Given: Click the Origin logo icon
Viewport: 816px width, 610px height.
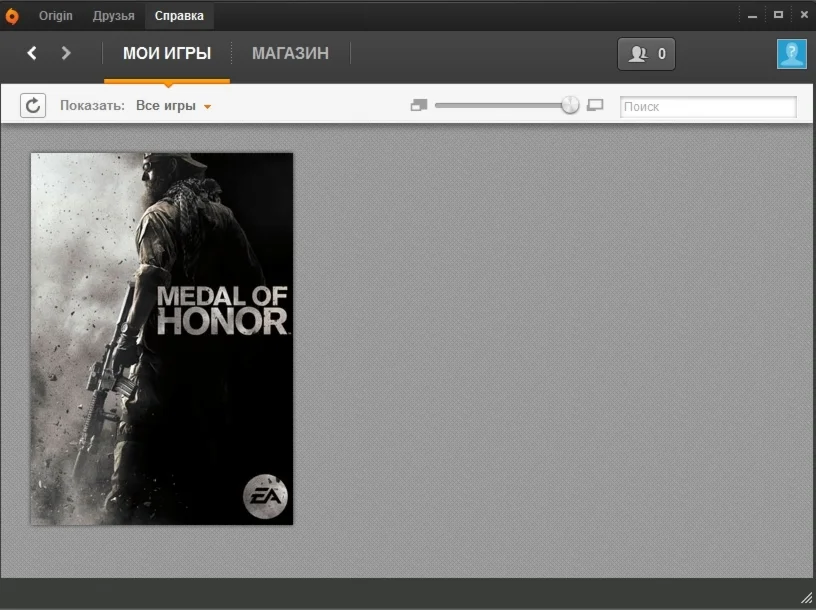Looking at the screenshot, I should (12, 15).
